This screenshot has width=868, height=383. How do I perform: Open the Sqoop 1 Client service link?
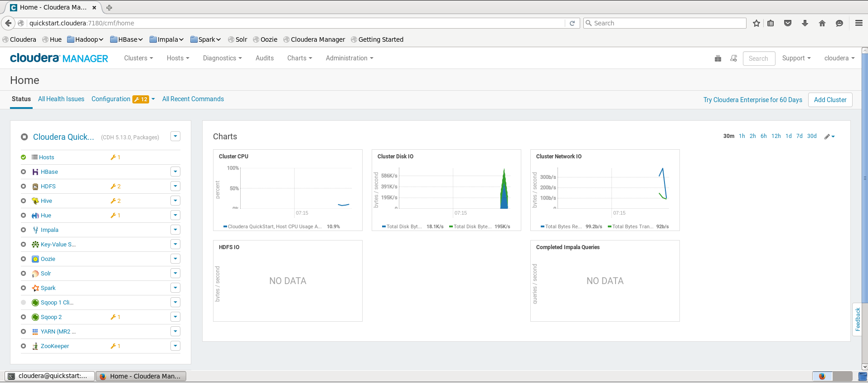tap(57, 303)
